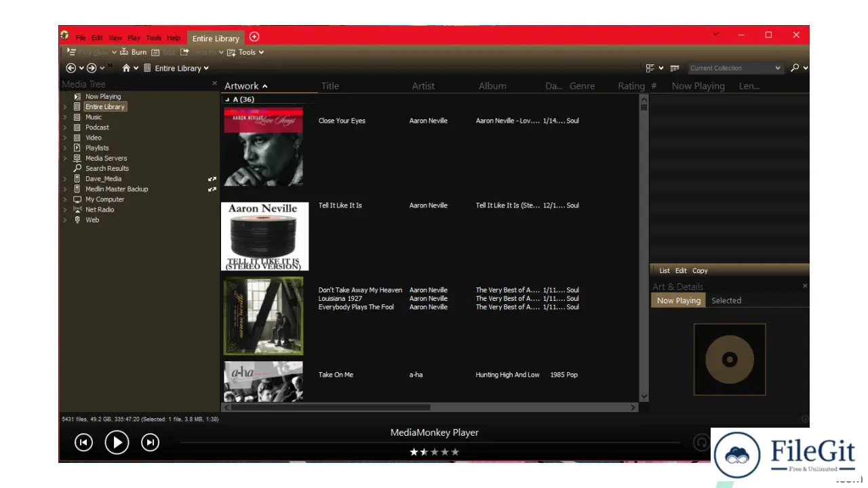
Task: Play the previous track
Action: pos(83,443)
